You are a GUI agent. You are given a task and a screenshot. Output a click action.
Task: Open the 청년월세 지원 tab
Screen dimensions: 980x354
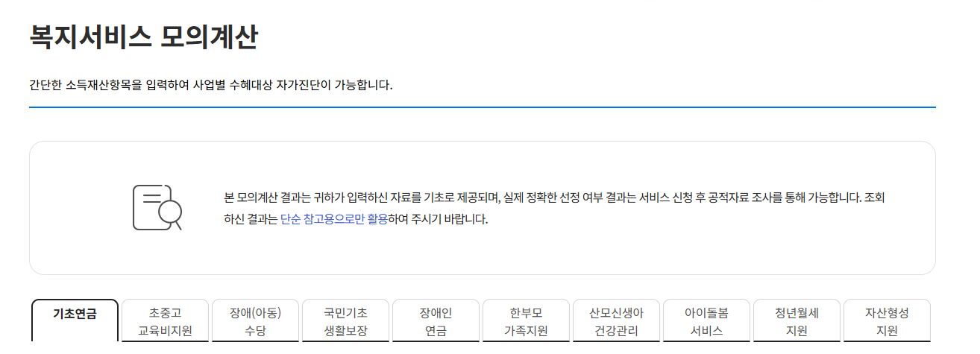pos(797,321)
